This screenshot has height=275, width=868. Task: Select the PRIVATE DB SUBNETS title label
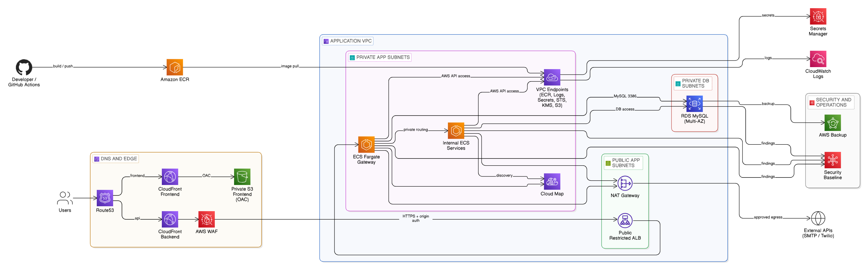pyautogui.click(x=695, y=83)
